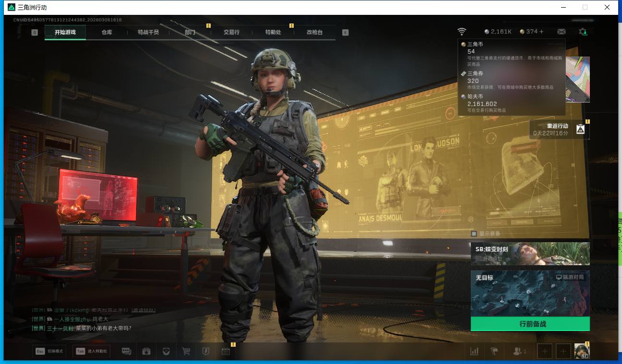Click the 三角币 54 currency entry
622x364 pixels.
click(x=511, y=54)
